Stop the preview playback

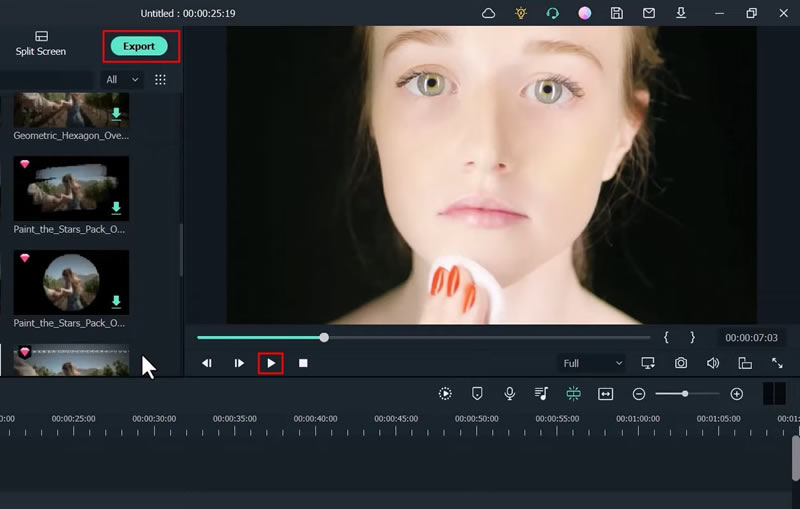point(303,363)
